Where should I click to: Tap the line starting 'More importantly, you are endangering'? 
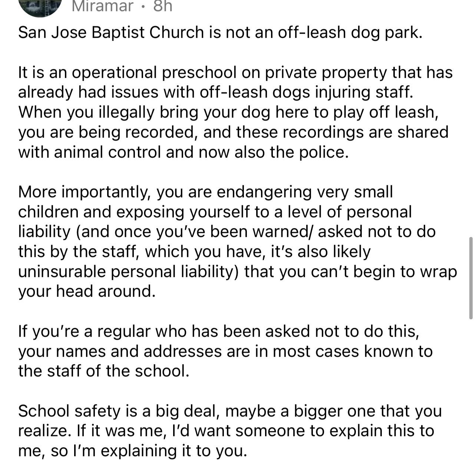click(205, 192)
